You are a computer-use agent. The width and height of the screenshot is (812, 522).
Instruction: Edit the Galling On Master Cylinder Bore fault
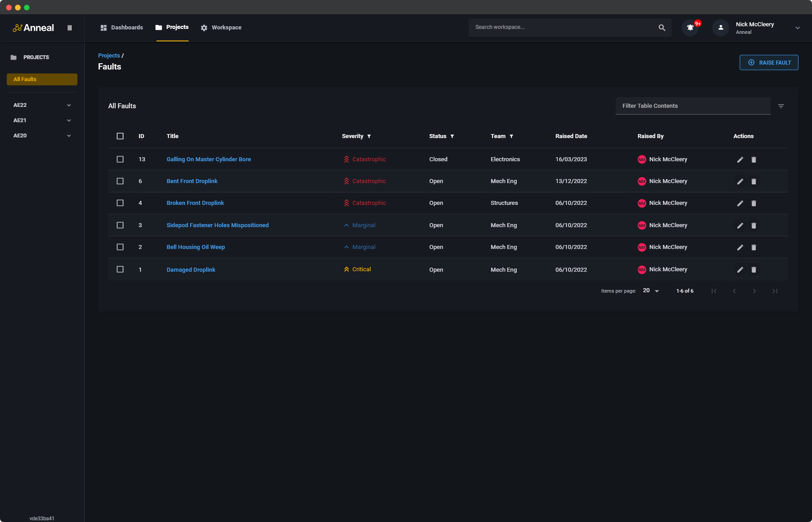click(740, 159)
